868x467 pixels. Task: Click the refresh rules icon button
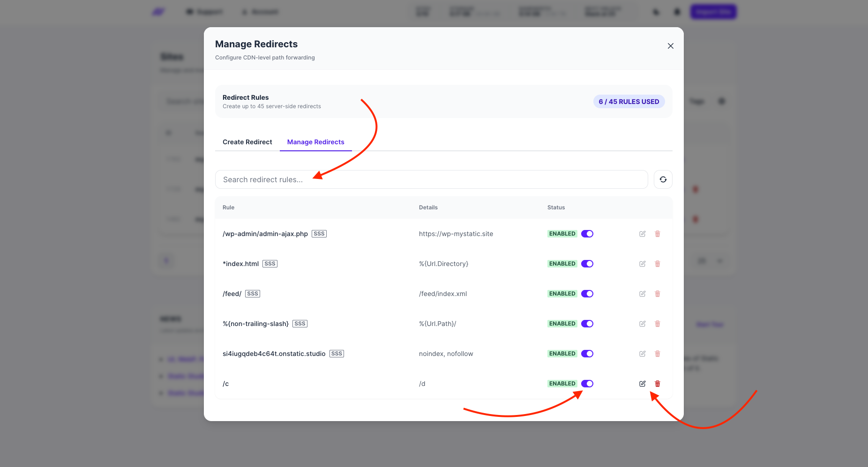point(663,179)
